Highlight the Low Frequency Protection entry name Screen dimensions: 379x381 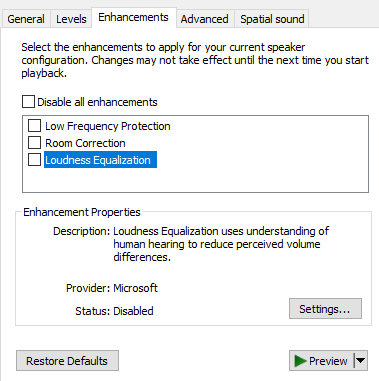tap(108, 126)
